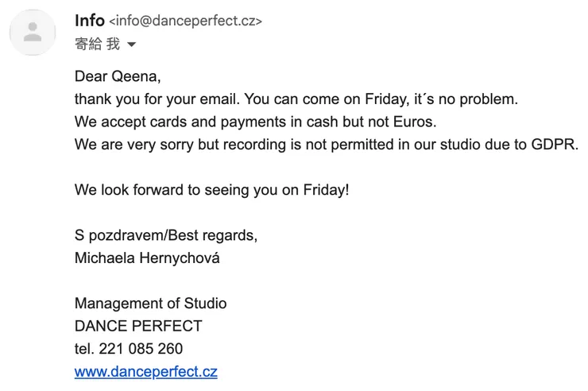Click the line "We accept cards and payments"
The width and height of the screenshot is (588, 391).
[255, 122]
